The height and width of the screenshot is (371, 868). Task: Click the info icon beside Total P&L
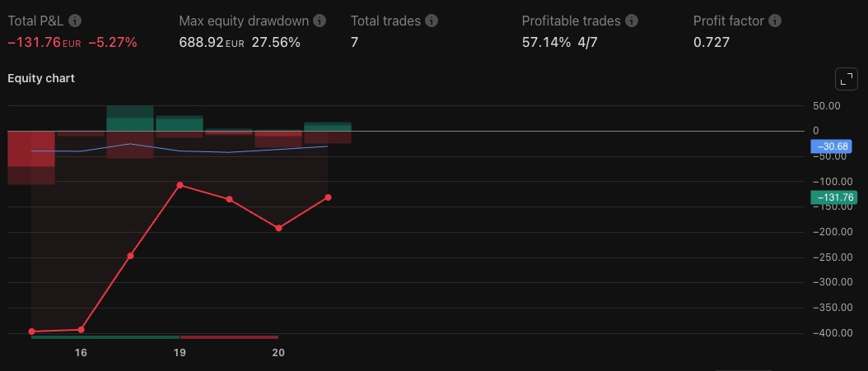(x=76, y=21)
